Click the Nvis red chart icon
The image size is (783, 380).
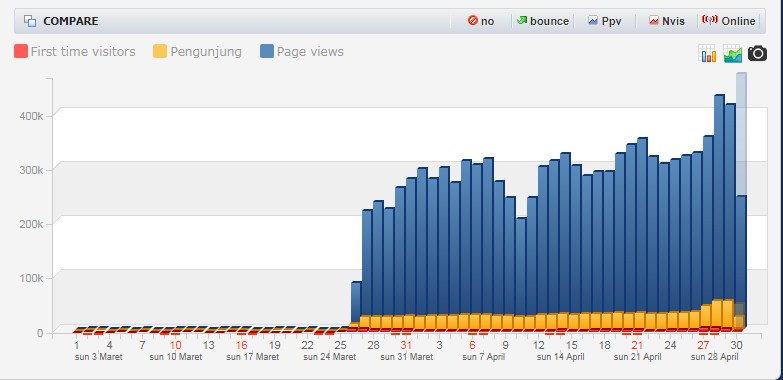(x=654, y=21)
